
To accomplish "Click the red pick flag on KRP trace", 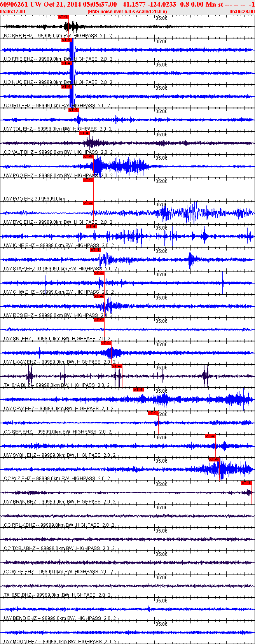I will click(63, 17).
